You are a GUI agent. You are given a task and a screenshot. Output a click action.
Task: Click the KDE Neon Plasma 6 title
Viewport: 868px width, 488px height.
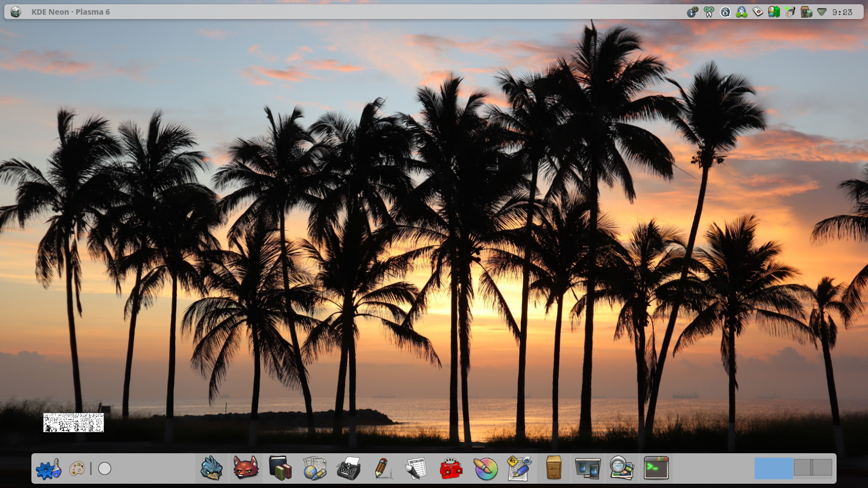coord(71,12)
